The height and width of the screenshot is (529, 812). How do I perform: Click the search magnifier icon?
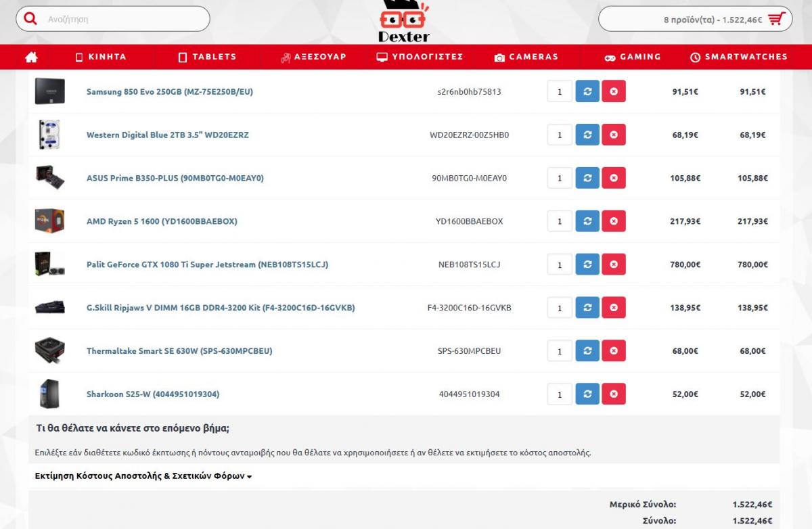pos(30,19)
